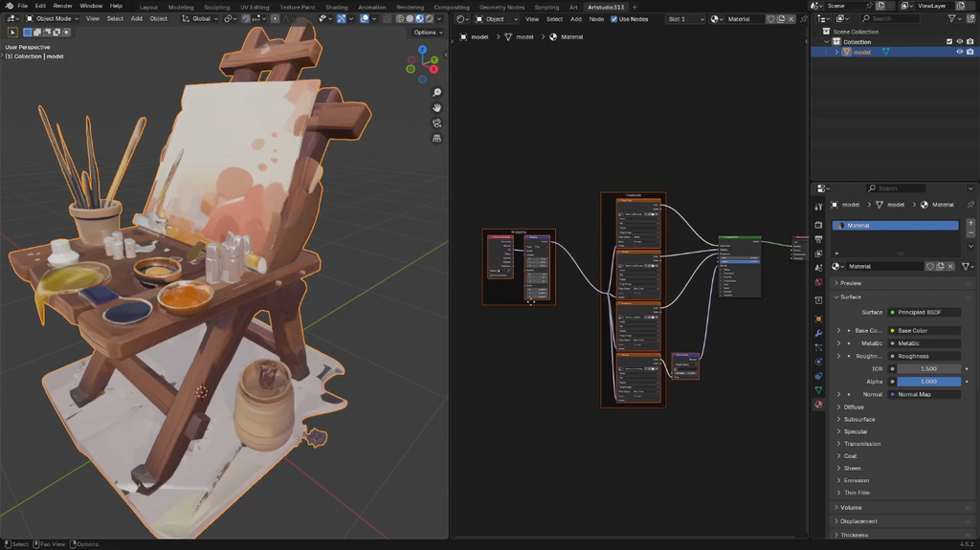Toggle viewport overlays button
This screenshot has height=550, width=980.
coord(365,19)
